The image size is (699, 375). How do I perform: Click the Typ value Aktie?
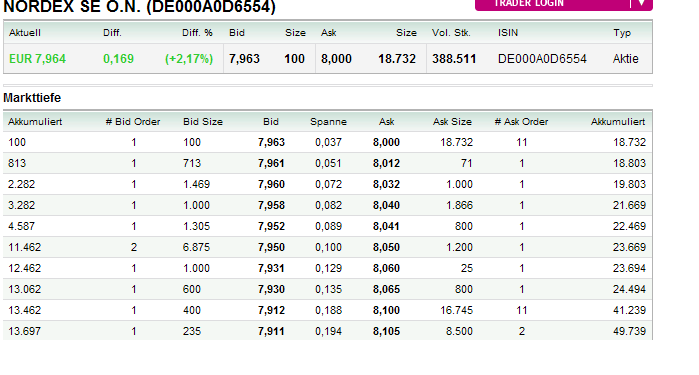pos(625,59)
